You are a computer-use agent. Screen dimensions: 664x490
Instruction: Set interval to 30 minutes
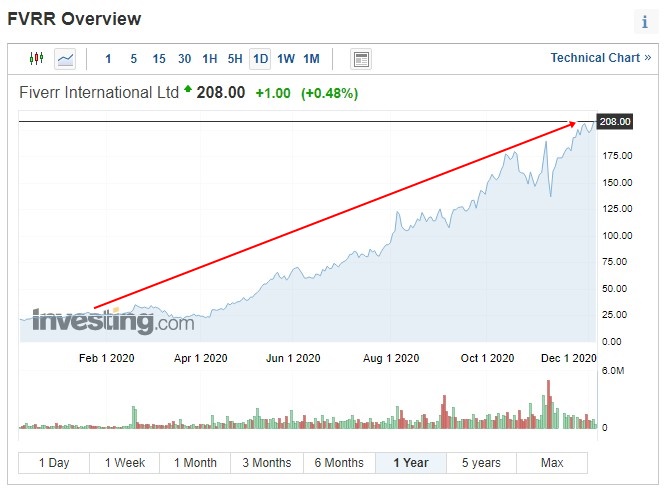(x=184, y=59)
